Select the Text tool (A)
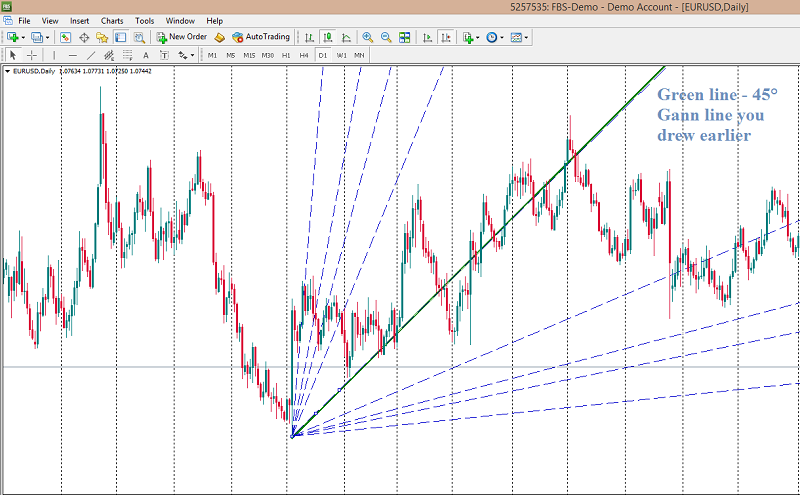The height and width of the screenshot is (495, 800). pyautogui.click(x=146, y=55)
